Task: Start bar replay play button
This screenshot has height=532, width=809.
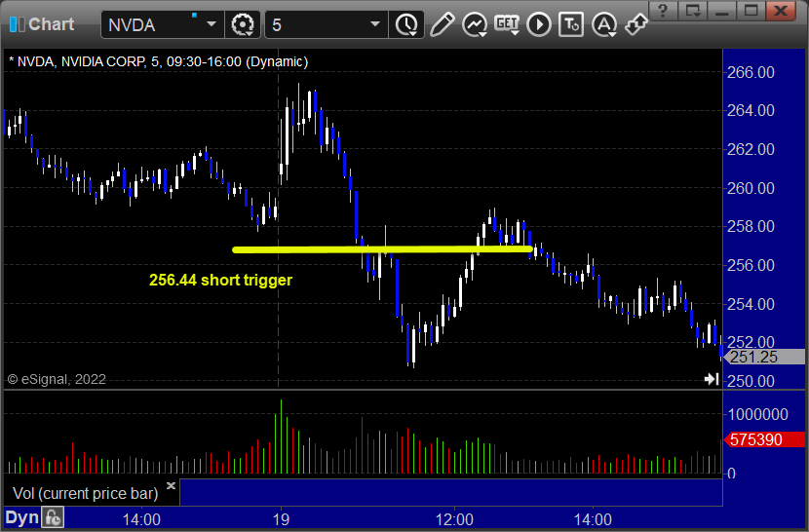Action: tap(539, 24)
